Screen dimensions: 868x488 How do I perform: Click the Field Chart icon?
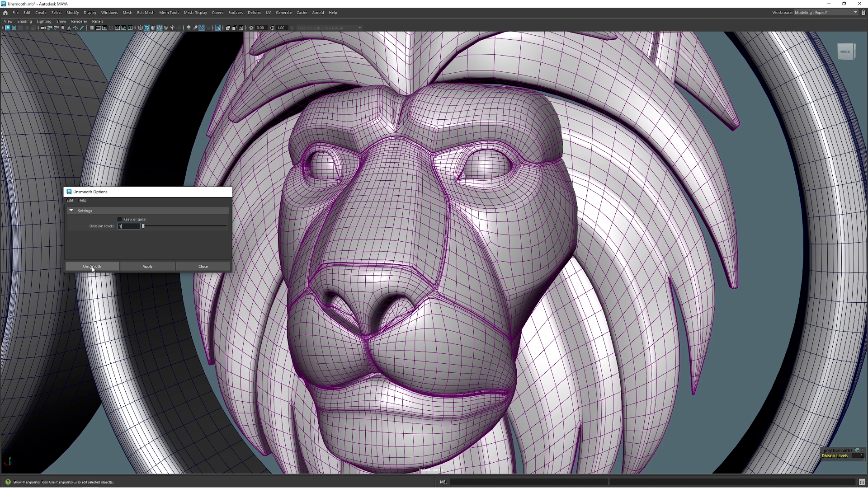pos(117,28)
